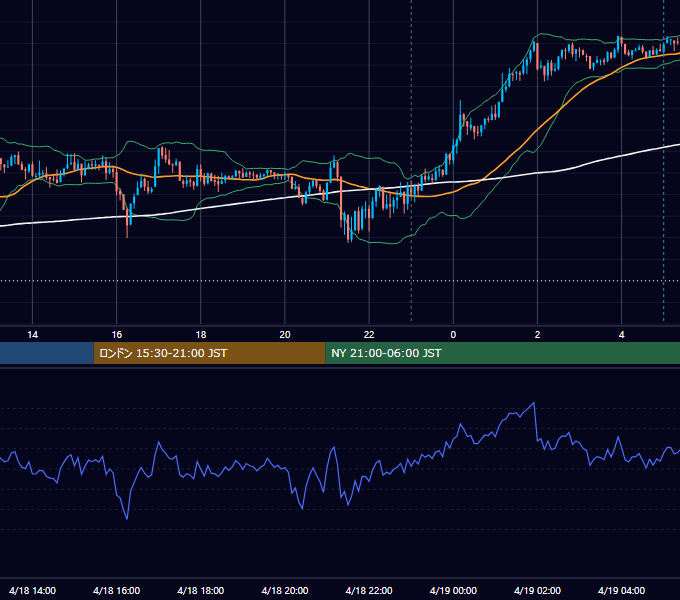
Task: Click the 4/18 18:00 date label
Action: pyautogui.click(x=201, y=590)
